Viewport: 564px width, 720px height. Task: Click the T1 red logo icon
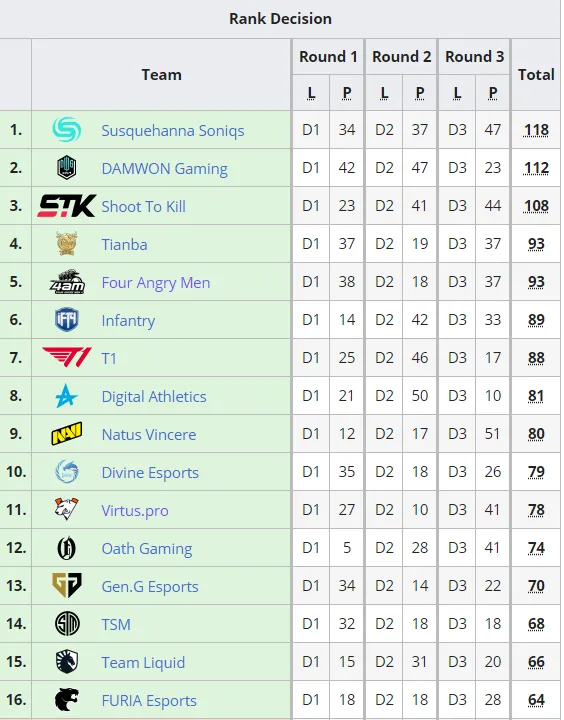[x=67, y=357]
